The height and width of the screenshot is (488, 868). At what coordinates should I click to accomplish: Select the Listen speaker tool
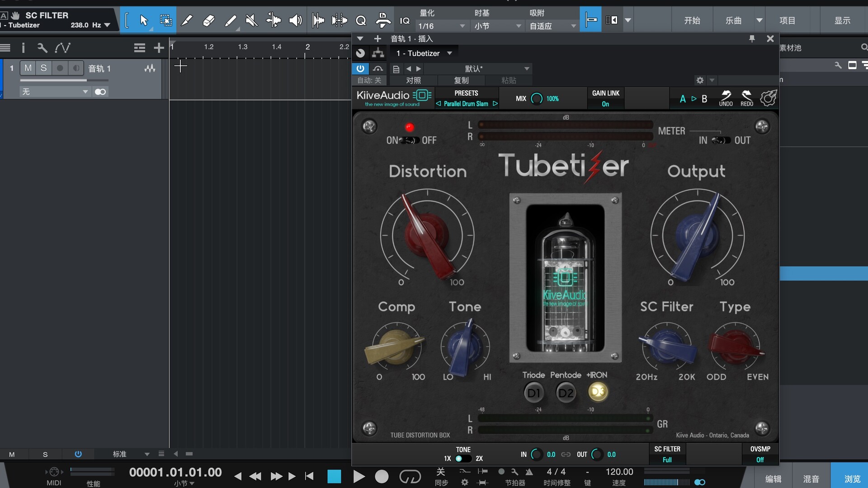tap(295, 20)
